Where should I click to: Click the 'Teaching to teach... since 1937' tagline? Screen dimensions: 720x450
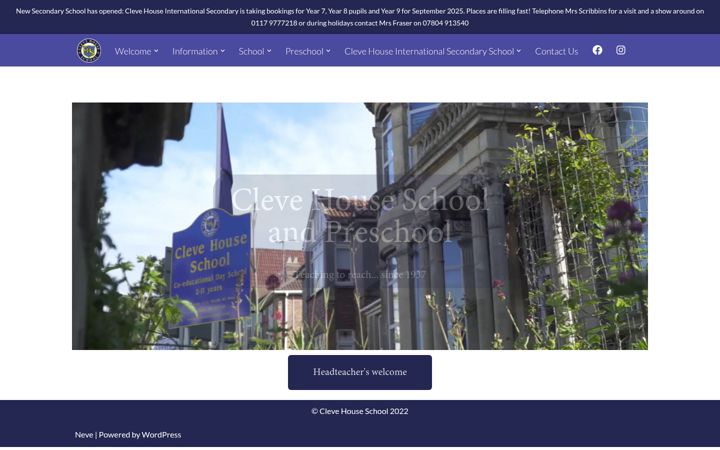click(x=360, y=275)
